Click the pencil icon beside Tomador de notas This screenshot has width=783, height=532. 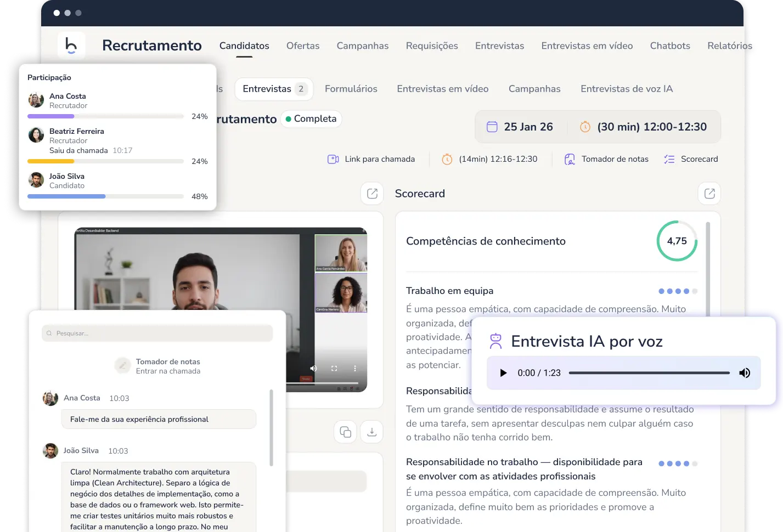(x=123, y=365)
